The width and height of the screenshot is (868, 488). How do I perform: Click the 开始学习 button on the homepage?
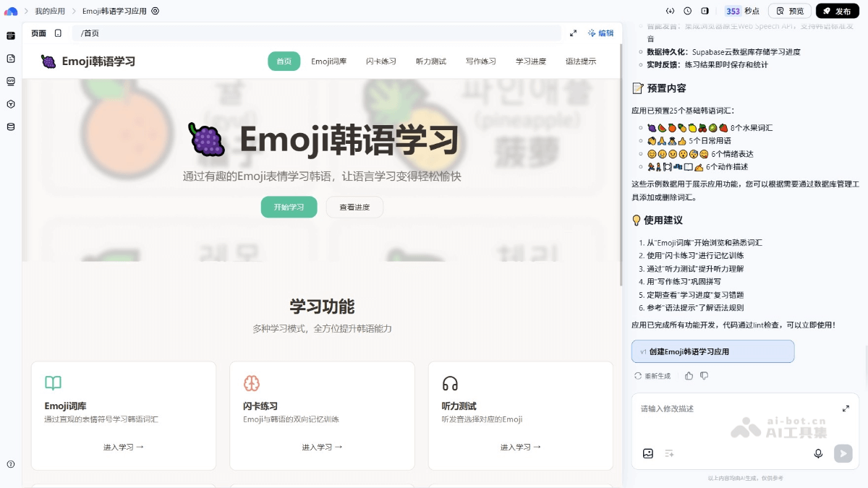tap(289, 207)
